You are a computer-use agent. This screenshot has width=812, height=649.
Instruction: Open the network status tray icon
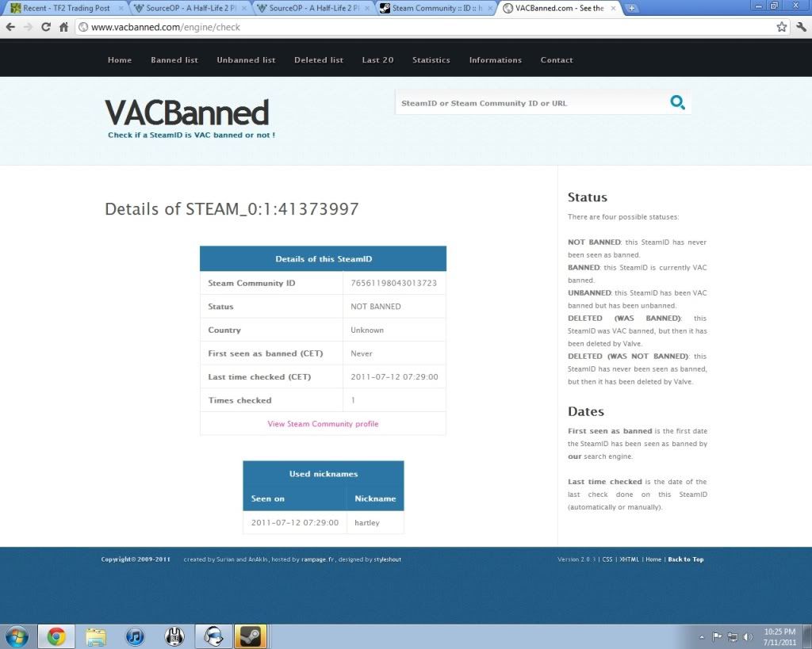click(733, 636)
